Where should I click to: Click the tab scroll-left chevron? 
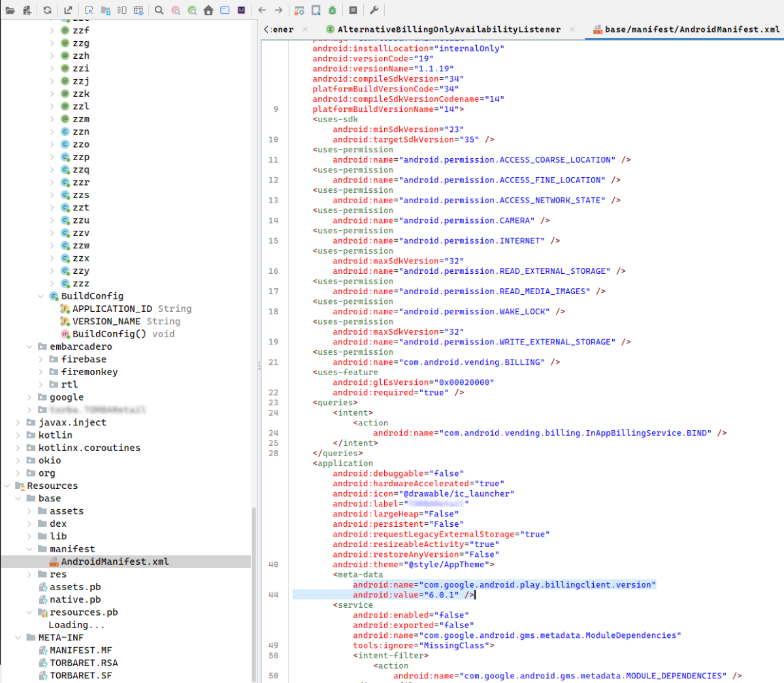[266, 29]
